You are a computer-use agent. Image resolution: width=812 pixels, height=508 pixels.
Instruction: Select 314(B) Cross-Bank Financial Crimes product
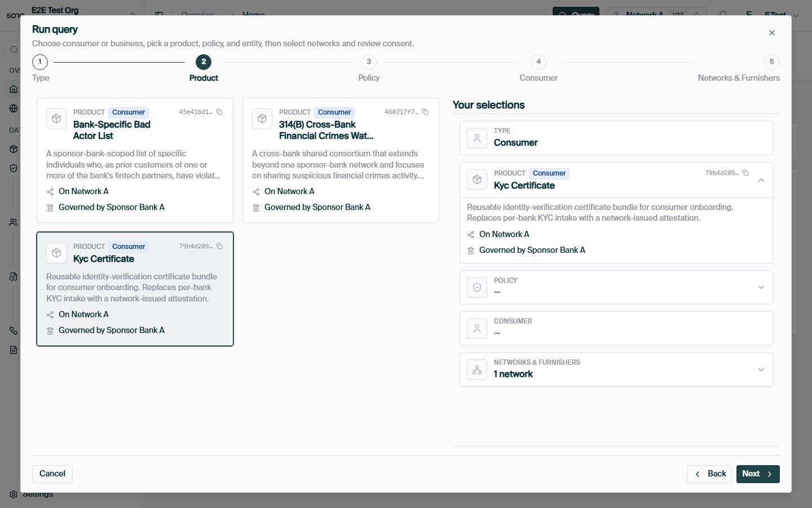(x=341, y=160)
